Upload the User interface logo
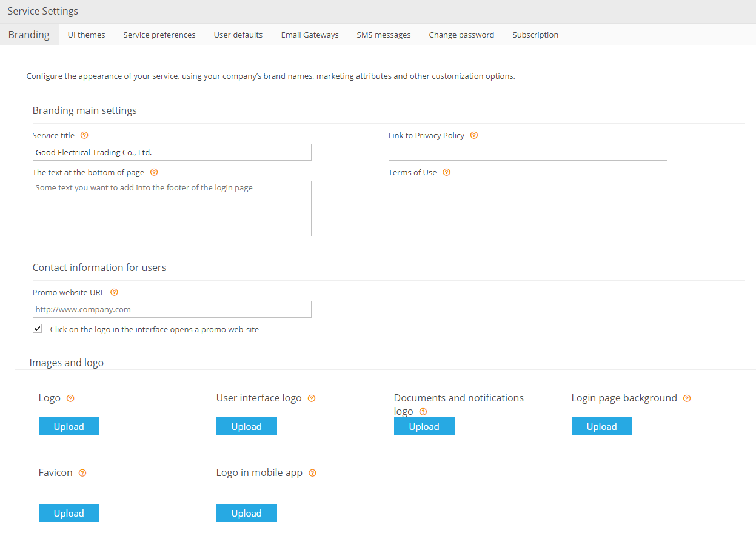Screen dimensions: 756x533 [x=247, y=426]
